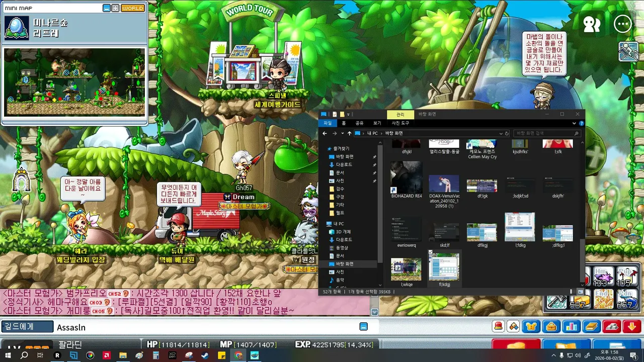Click the diamond-tile icon in the game menu bar
Image resolution: width=644 pixels, height=362 pixels.
click(x=514, y=326)
